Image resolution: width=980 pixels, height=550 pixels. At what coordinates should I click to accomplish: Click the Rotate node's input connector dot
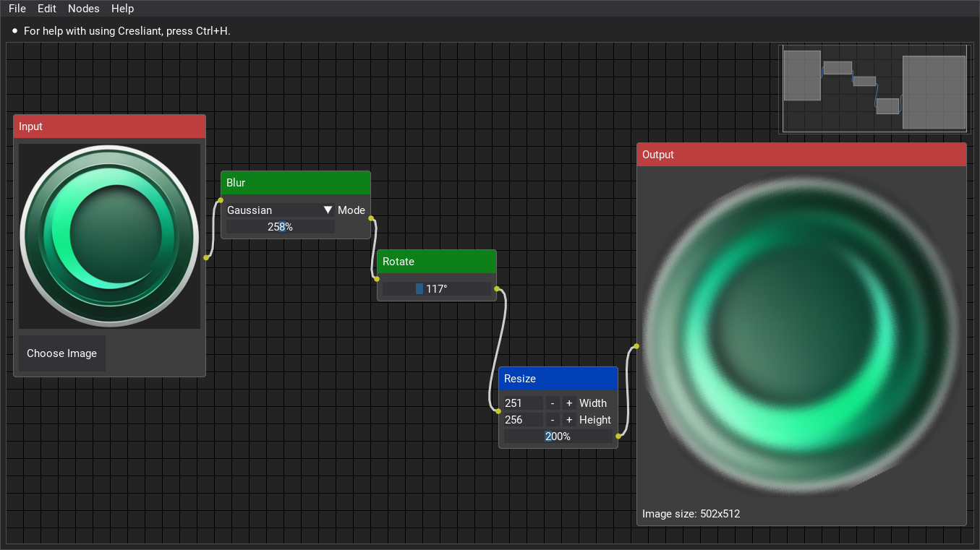pyautogui.click(x=377, y=279)
